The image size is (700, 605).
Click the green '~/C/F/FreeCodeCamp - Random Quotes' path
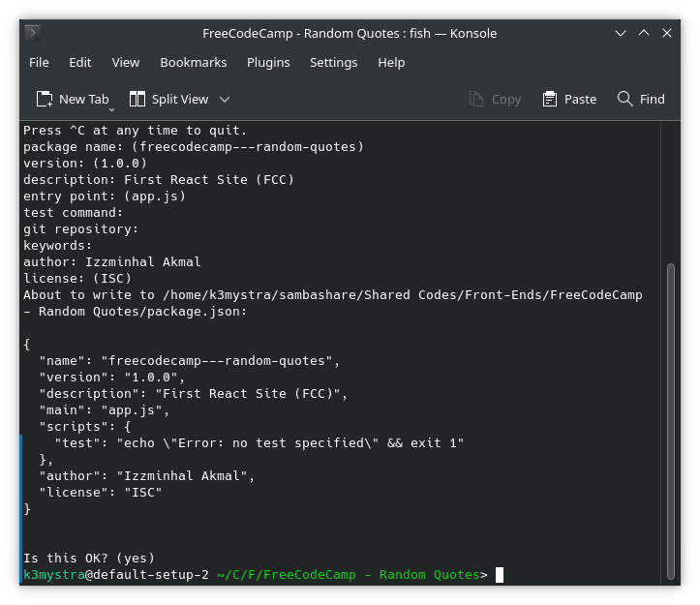tap(349, 575)
